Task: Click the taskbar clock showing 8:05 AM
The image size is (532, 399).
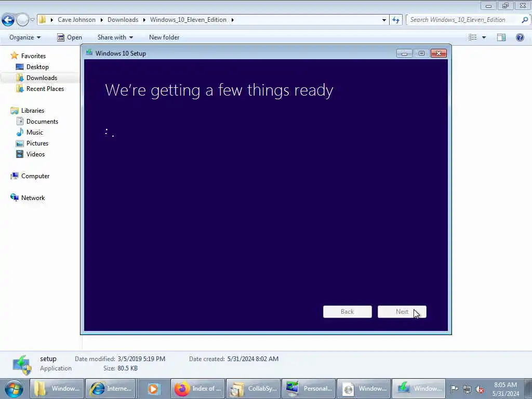Action: [x=506, y=389]
